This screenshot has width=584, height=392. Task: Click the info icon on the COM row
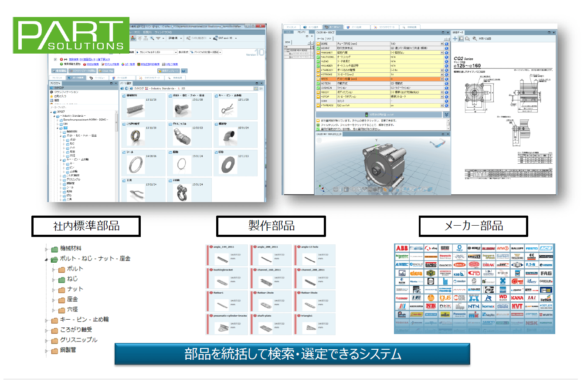click(447, 101)
